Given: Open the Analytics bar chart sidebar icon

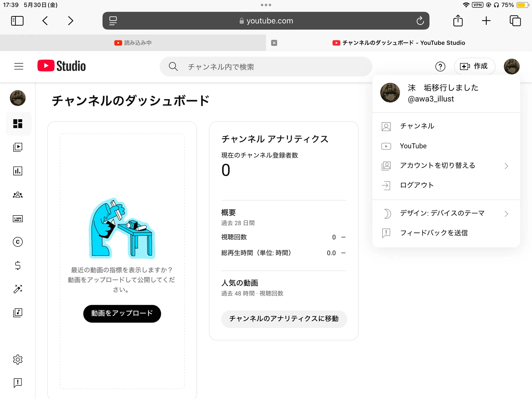Looking at the screenshot, I should coord(18,171).
